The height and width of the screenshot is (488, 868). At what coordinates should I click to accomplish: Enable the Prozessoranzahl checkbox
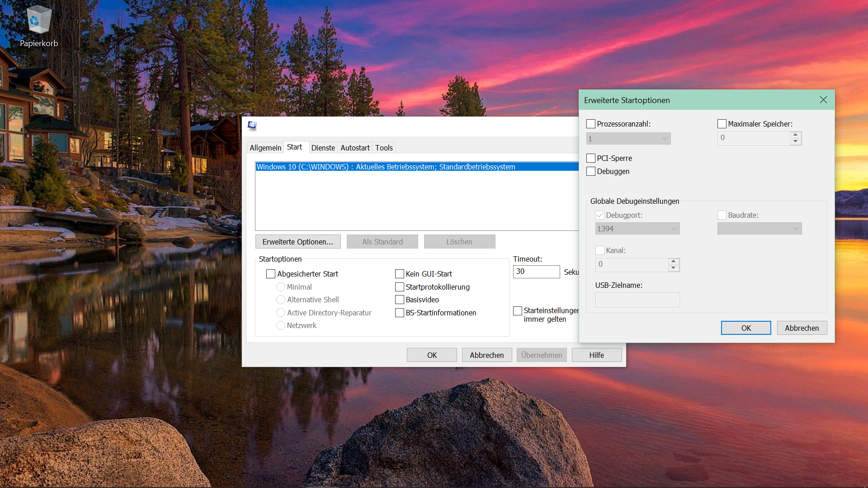click(x=591, y=124)
